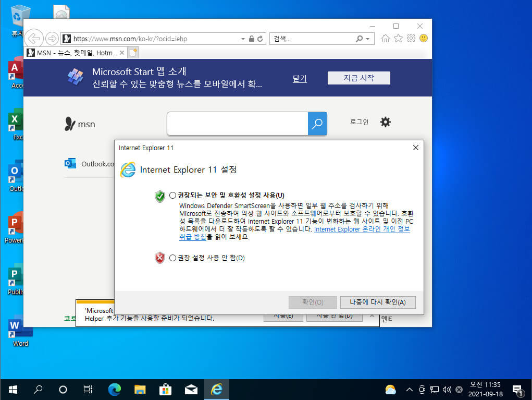Click the security lock icon in address bar
Viewport: 532px width, 400px height.
tap(252, 39)
